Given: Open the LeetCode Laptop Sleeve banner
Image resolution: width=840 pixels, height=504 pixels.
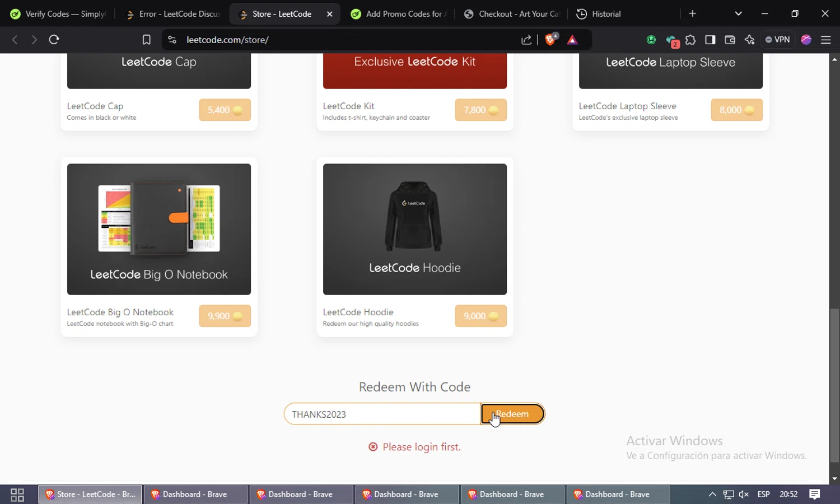Looking at the screenshot, I should [x=671, y=71].
